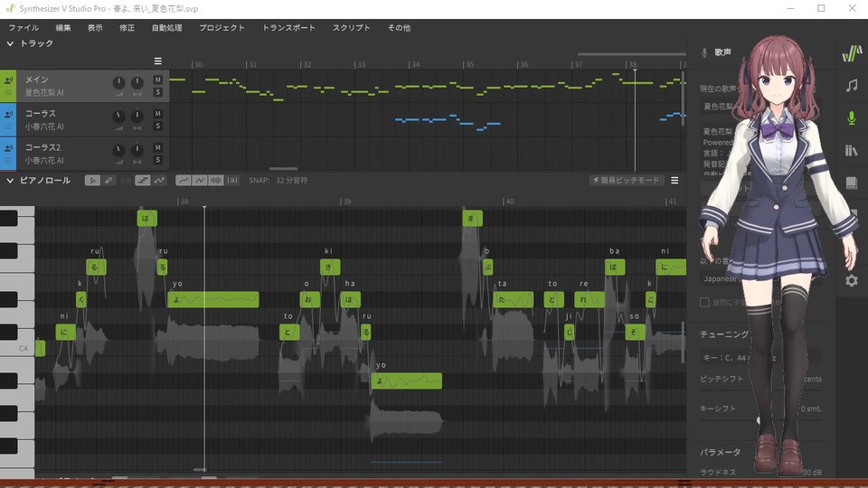
Task: Click the コーラス track drag handle
Action: click(x=8, y=127)
